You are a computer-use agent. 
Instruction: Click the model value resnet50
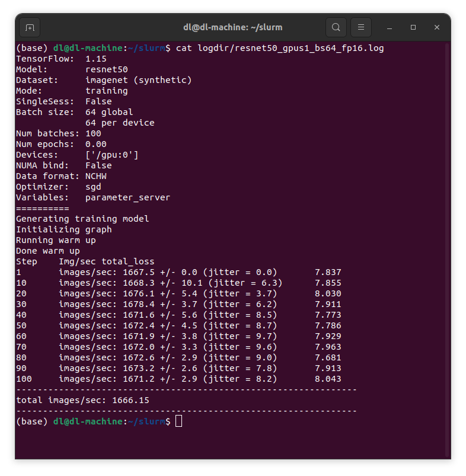pyautogui.click(x=107, y=69)
